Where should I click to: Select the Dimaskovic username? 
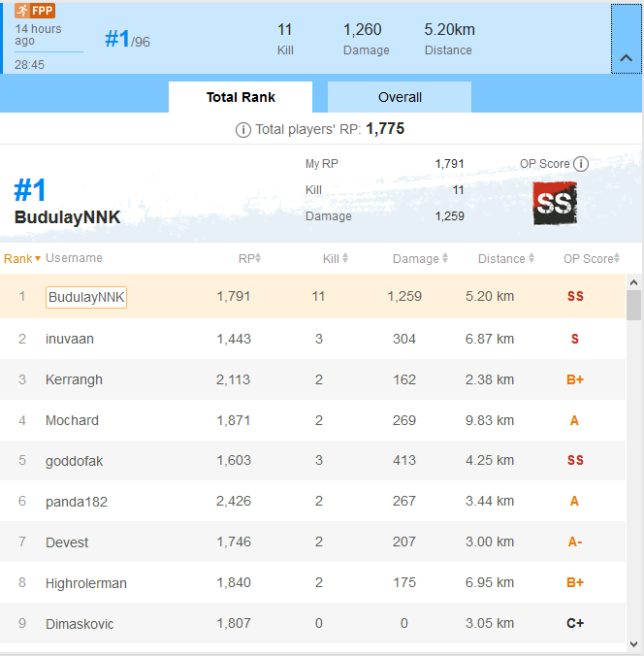click(80, 624)
